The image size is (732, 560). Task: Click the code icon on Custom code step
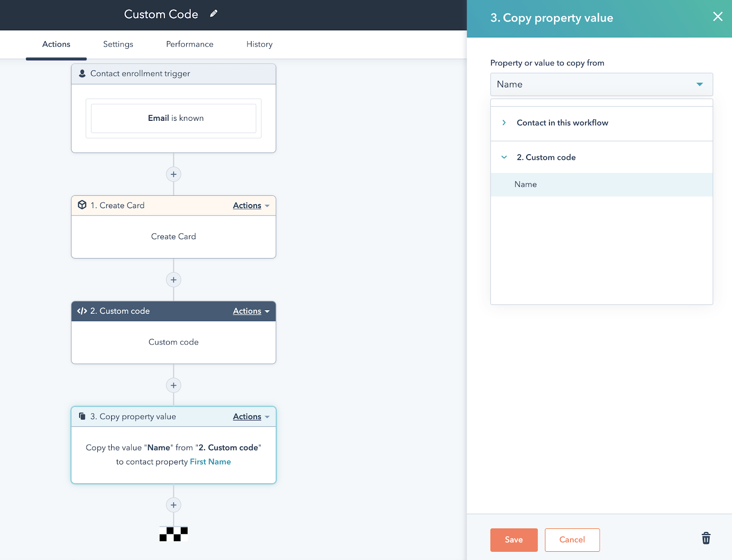(82, 311)
